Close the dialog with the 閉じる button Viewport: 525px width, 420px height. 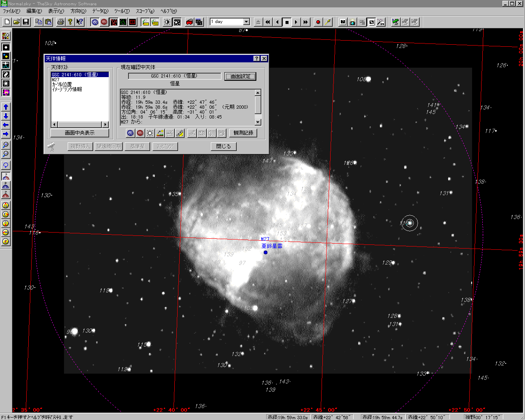pos(224,146)
